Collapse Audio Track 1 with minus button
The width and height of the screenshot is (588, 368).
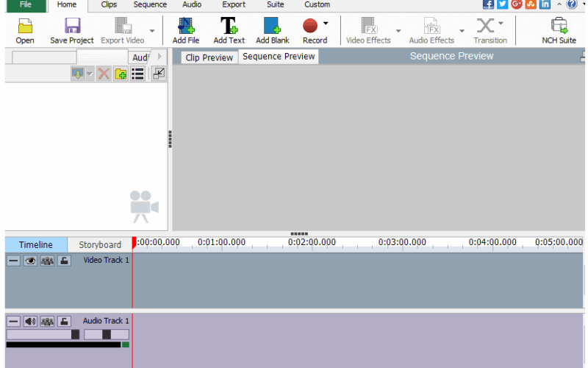(13, 321)
